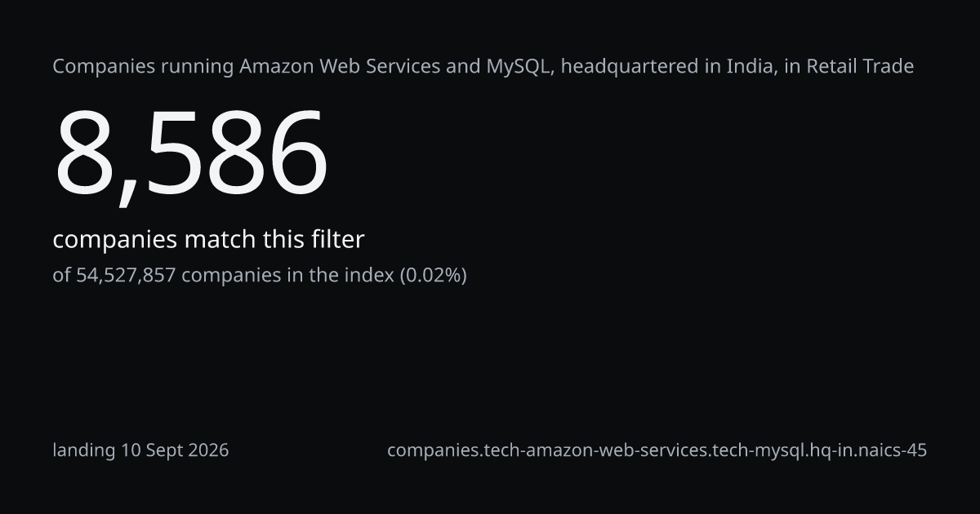The image size is (980, 514).
Task: Click "hq-in" segment in the slug
Action: [x=826, y=450]
